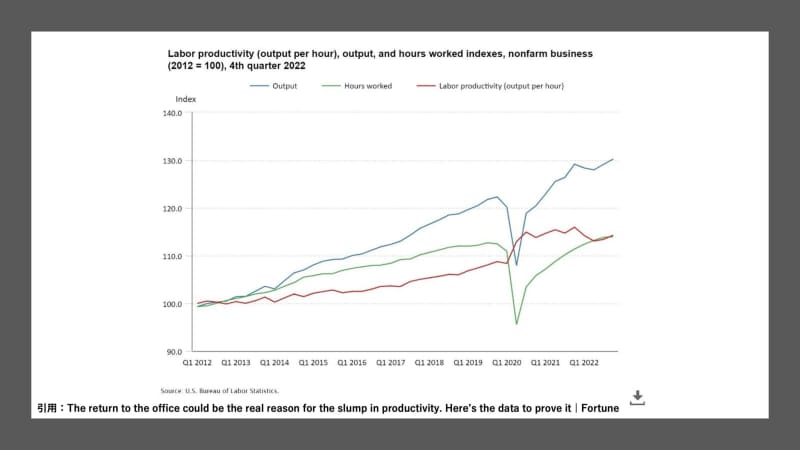Screen dimensions: 800x450
Task: Click the download icon below the chart
Action: pyautogui.click(x=637, y=398)
